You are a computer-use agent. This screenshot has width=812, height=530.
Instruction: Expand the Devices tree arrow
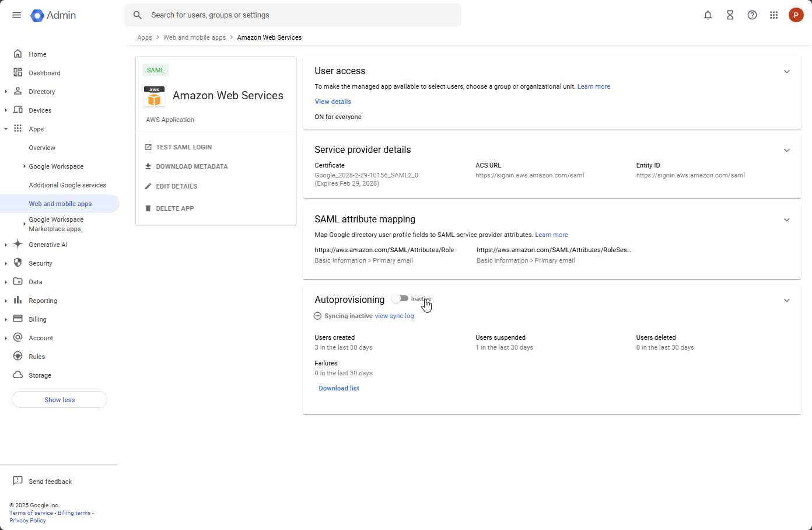pos(6,110)
